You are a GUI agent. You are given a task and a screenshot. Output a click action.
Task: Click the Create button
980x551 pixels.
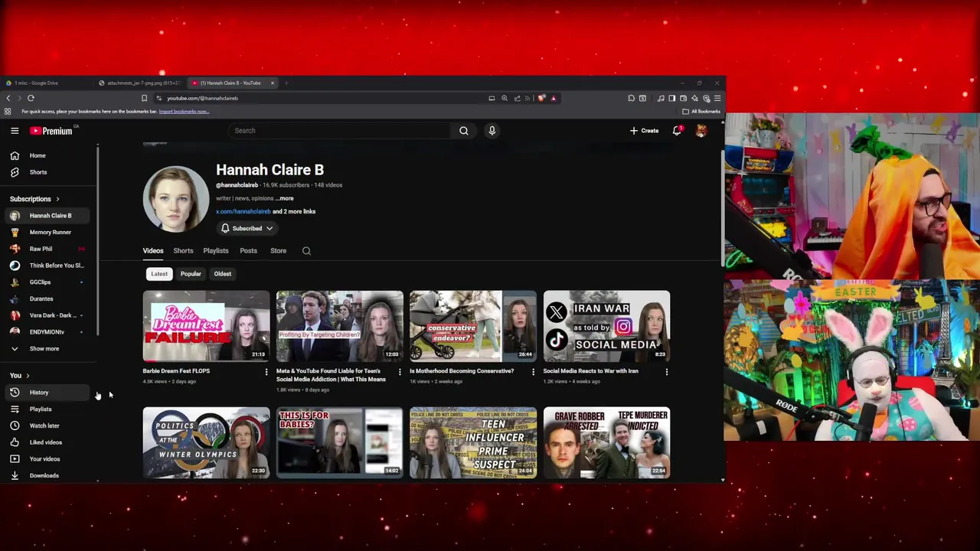pos(644,131)
